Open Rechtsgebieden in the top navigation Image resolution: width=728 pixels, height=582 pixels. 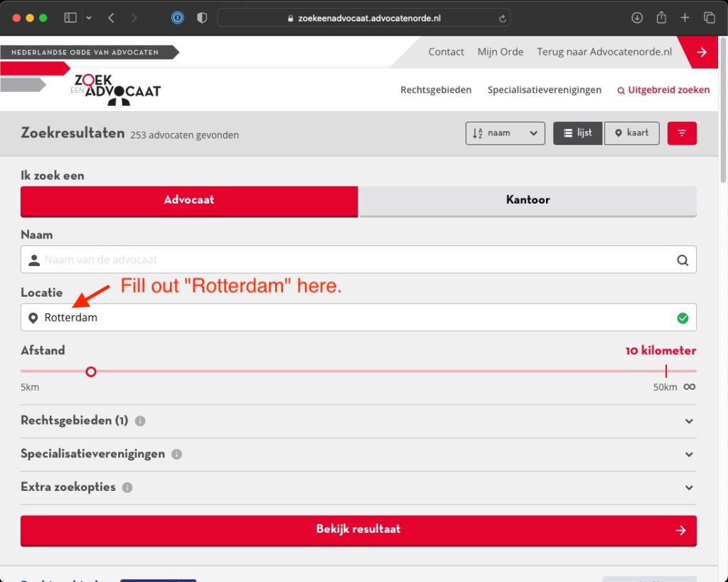(436, 90)
